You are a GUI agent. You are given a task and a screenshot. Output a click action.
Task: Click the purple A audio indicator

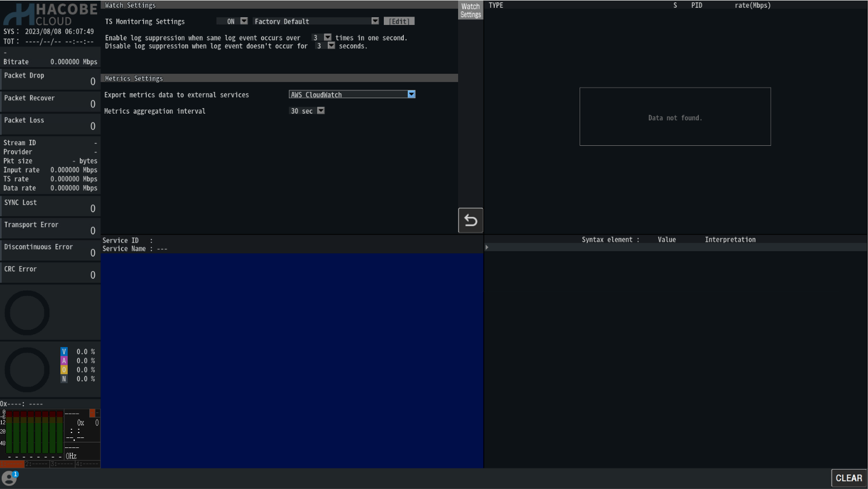tap(64, 361)
